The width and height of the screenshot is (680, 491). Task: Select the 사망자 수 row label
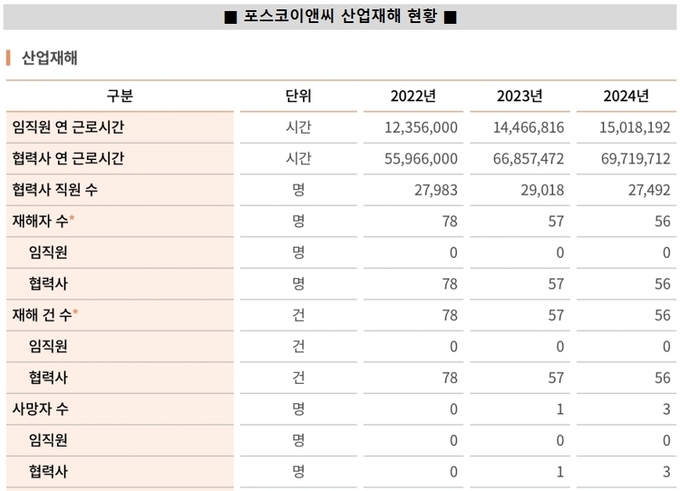pos(40,409)
